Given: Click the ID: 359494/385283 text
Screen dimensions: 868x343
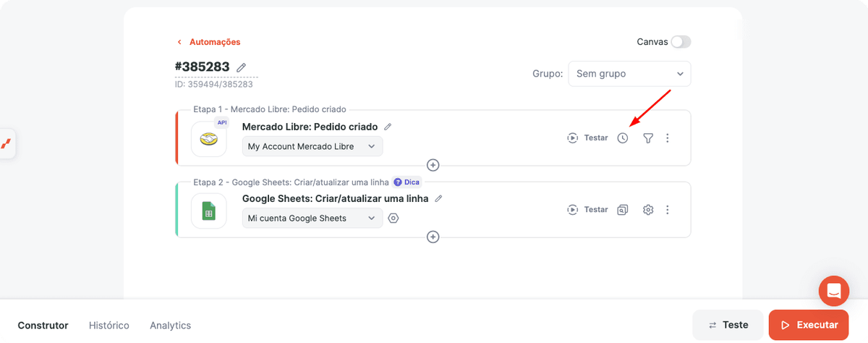Looking at the screenshot, I should tap(214, 84).
